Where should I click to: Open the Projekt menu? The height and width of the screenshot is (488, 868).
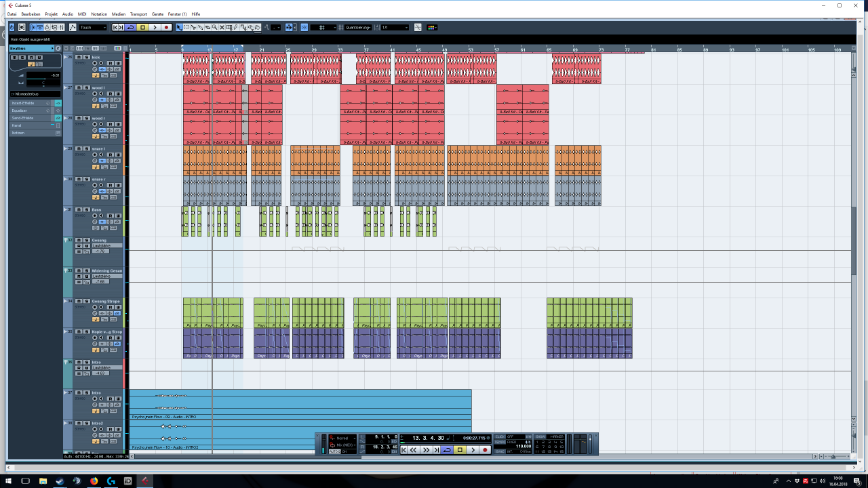pos(52,14)
